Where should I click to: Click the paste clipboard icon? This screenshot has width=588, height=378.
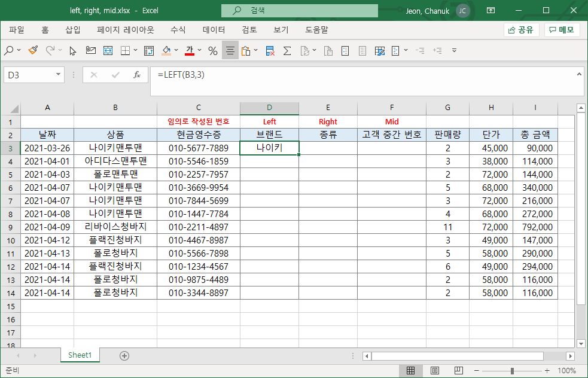[246, 51]
